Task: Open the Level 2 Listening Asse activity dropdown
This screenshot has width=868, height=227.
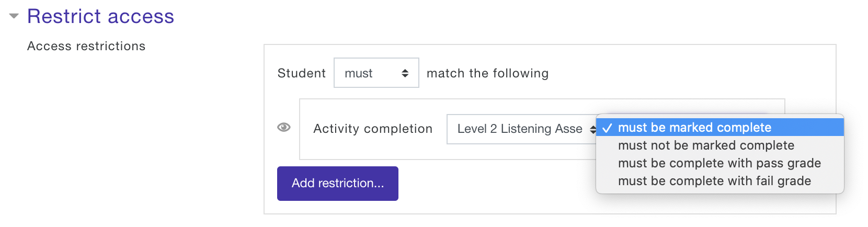Action: tap(522, 129)
